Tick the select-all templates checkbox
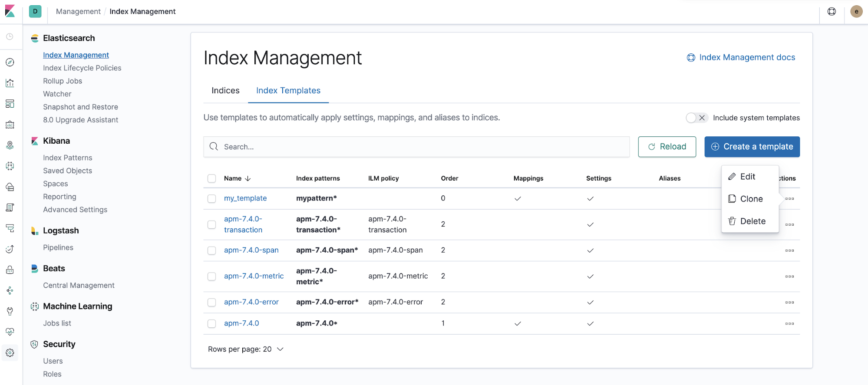Viewport: 868px width, 385px height. coord(211,178)
